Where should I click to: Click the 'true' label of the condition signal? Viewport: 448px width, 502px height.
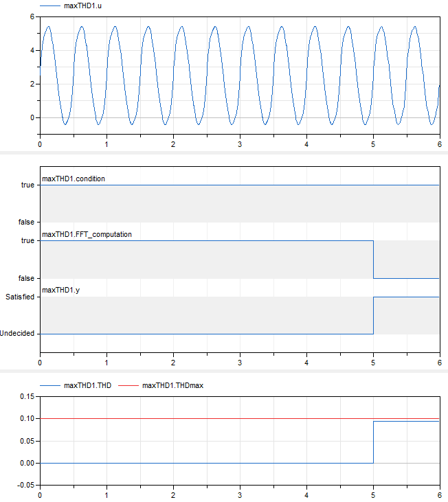(27, 185)
